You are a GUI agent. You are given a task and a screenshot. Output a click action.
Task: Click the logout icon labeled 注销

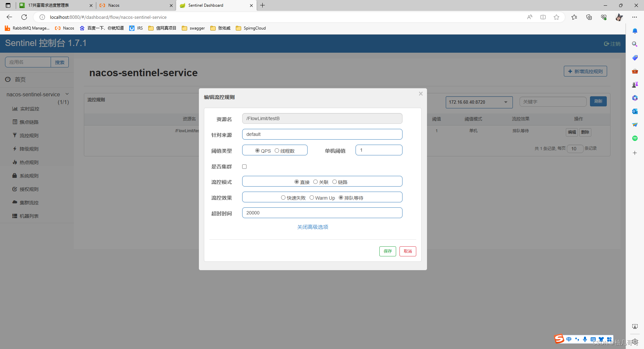tap(612, 44)
